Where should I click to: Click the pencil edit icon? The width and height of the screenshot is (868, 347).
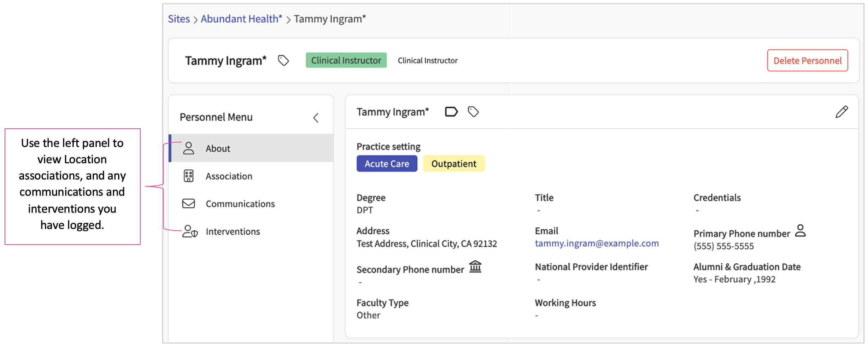(x=841, y=112)
